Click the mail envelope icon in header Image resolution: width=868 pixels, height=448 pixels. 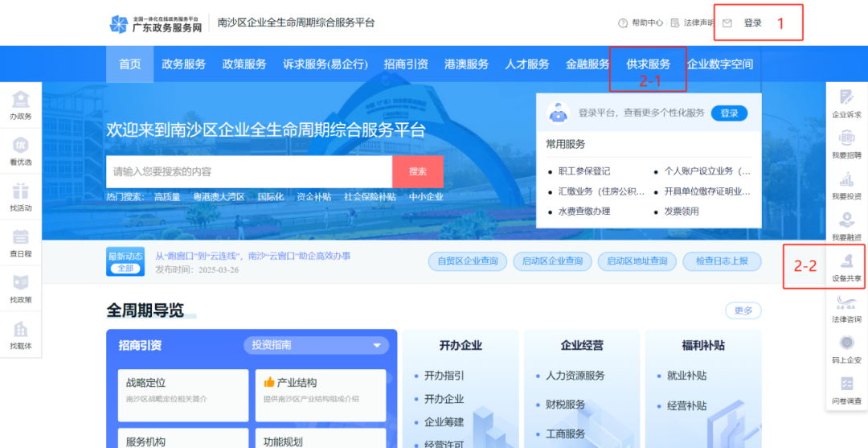tap(727, 23)
